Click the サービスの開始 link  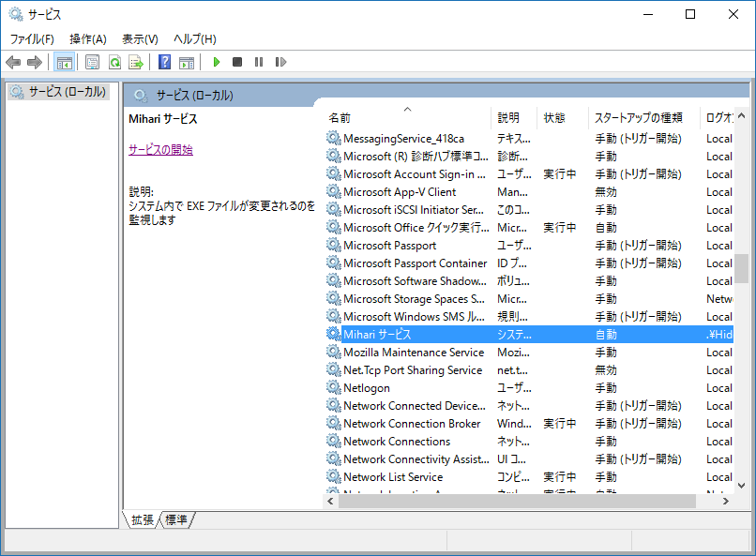(160, 150)
